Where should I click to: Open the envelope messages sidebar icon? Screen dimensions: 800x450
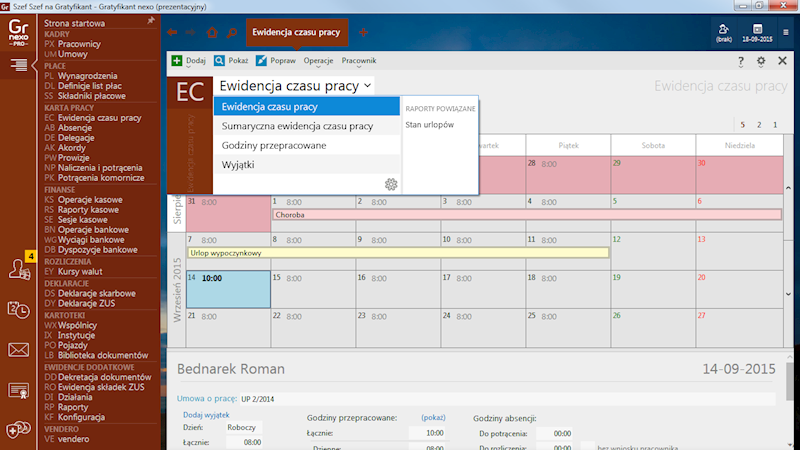click(x=18, y=350)
